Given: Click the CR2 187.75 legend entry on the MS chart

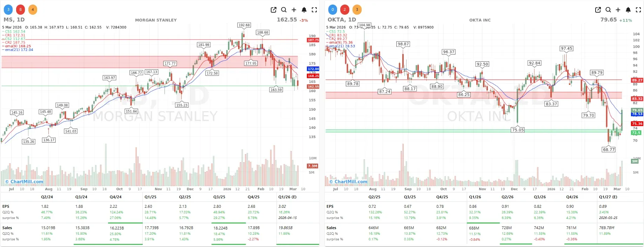Looking at the screenshot, I should [x=14, y=42].
